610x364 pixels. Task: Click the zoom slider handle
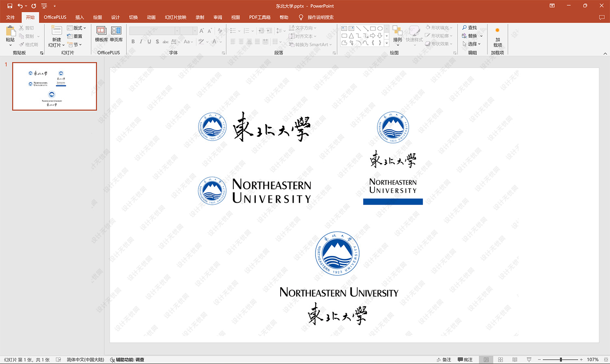561,360
